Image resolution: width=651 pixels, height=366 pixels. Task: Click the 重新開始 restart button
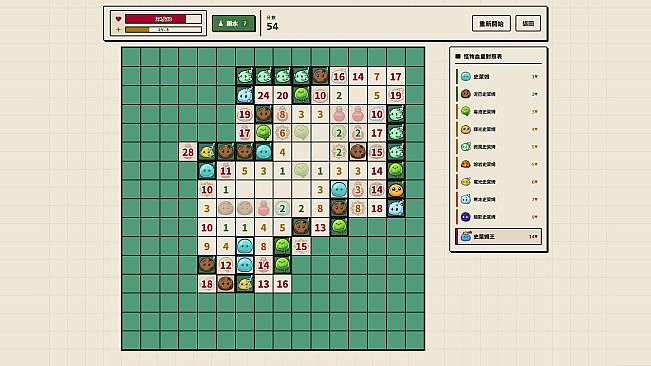pyautogui.click(x=491, y=23)
